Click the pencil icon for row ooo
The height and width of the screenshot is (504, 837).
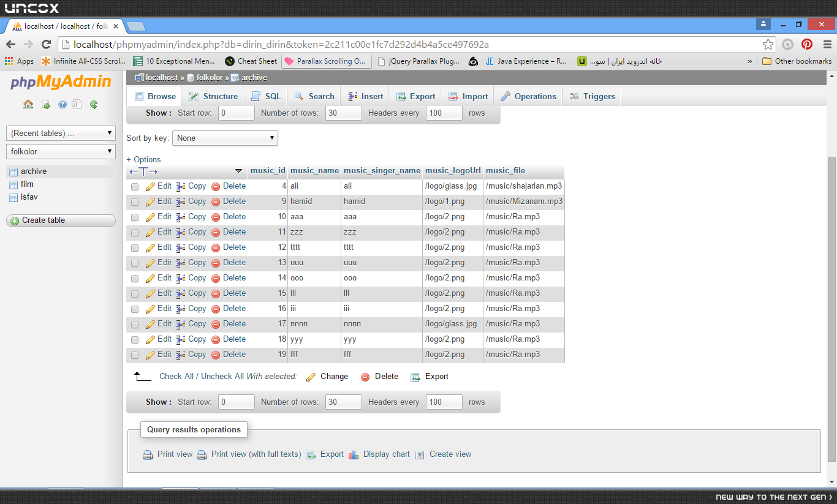150,278
